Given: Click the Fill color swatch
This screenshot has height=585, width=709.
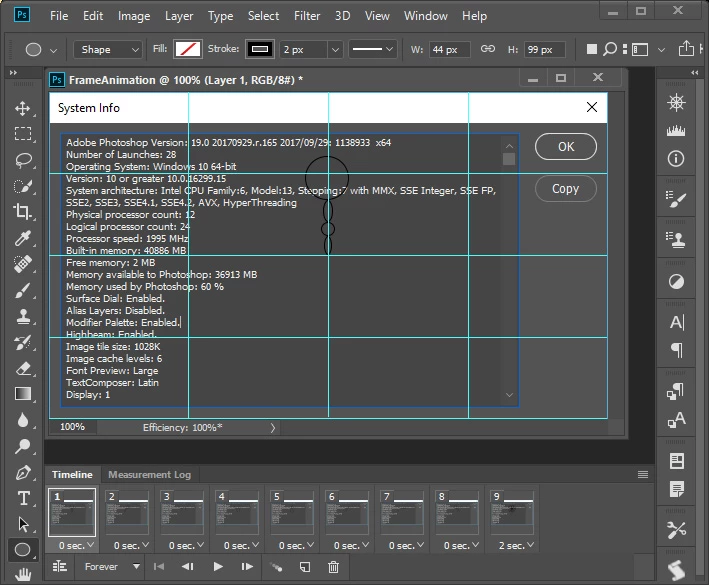Looking at the screenshot, I should [188, 49].
